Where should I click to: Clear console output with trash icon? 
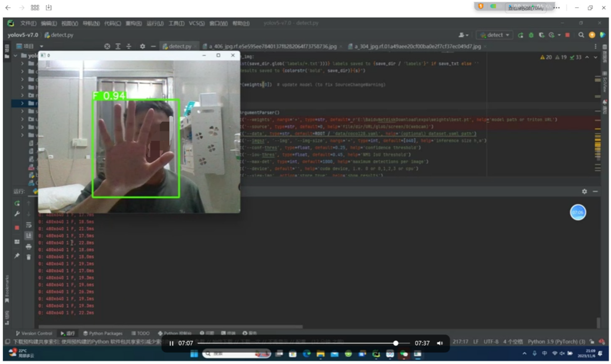pos(29,257)
